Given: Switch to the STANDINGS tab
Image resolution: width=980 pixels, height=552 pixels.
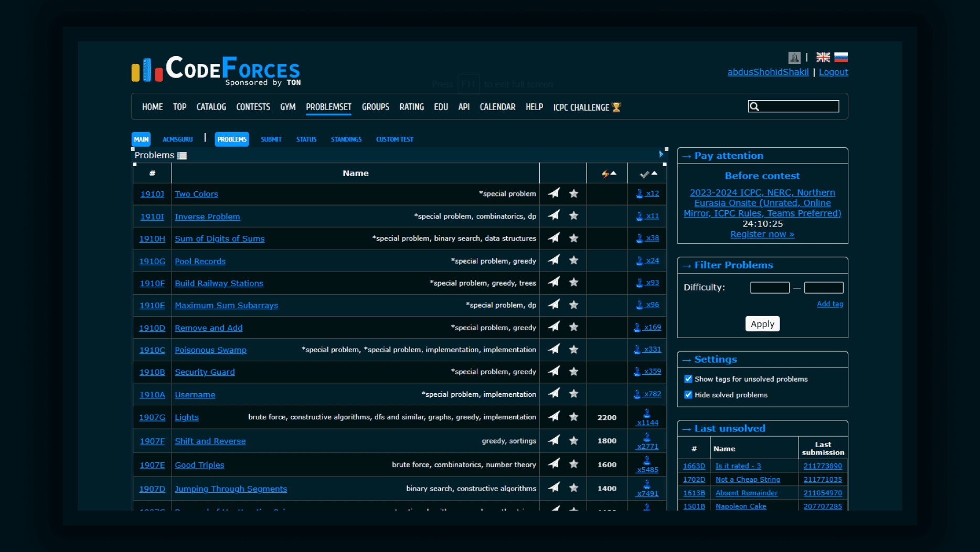Looking at the screenshot, I should point(346,139).
